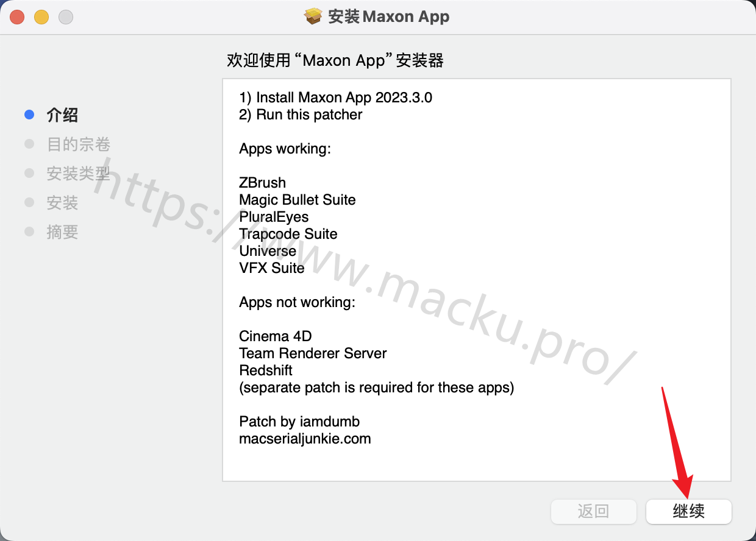
Task: Minimize the window using the yellow button
Action: tap(41, 17)
